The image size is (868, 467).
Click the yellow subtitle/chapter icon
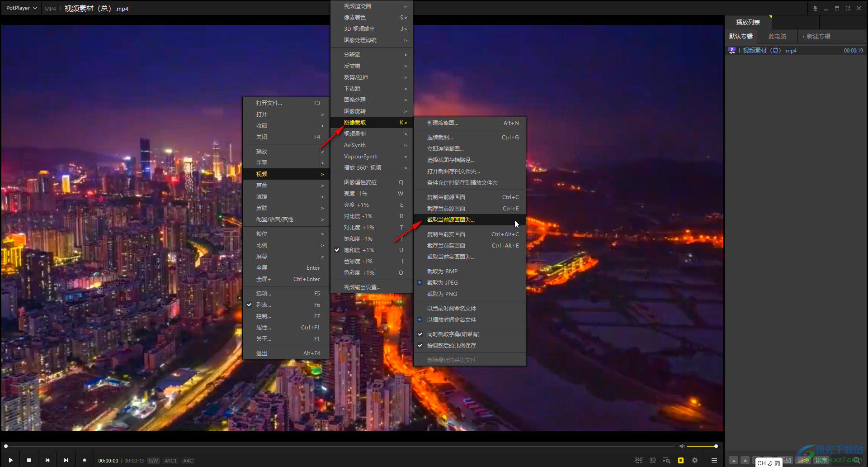click(680, 460)
